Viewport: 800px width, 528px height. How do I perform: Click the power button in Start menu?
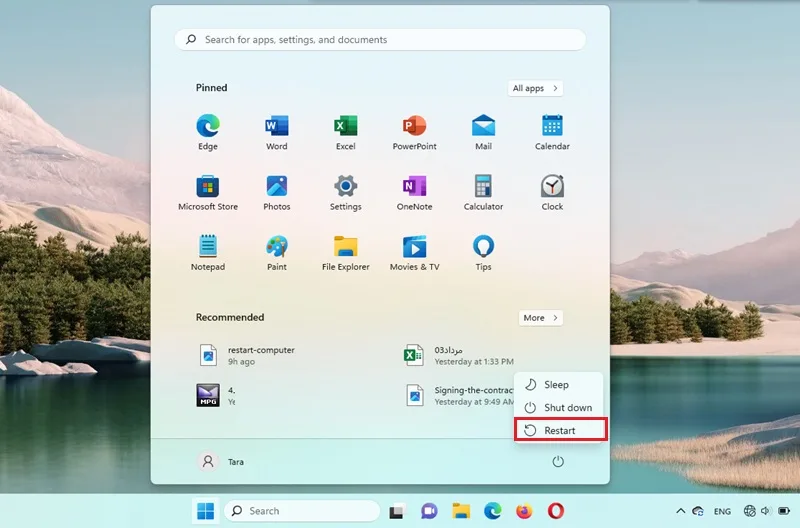[x=558, y=462]
